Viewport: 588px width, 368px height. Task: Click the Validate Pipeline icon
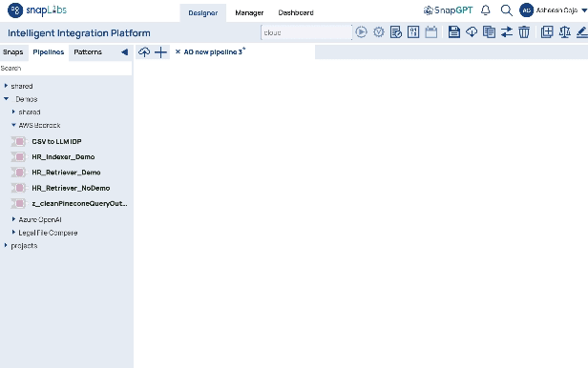coord(379,32)
